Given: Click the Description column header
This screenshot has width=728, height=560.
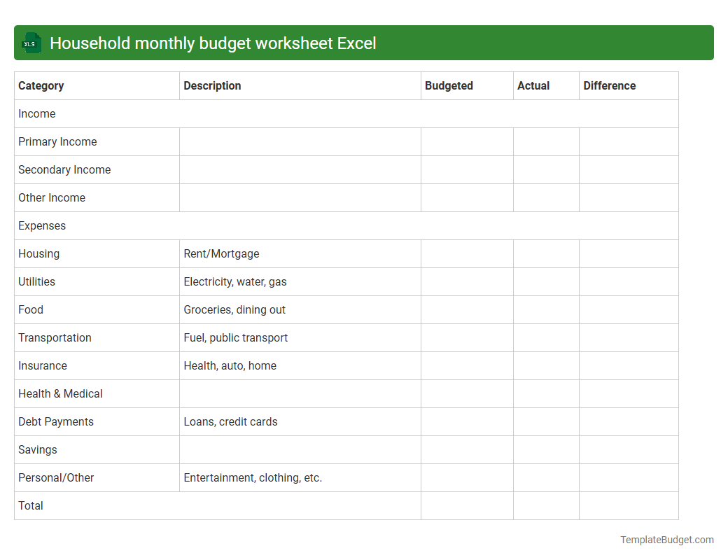Looking at the screenshot, I should [212, 85].
